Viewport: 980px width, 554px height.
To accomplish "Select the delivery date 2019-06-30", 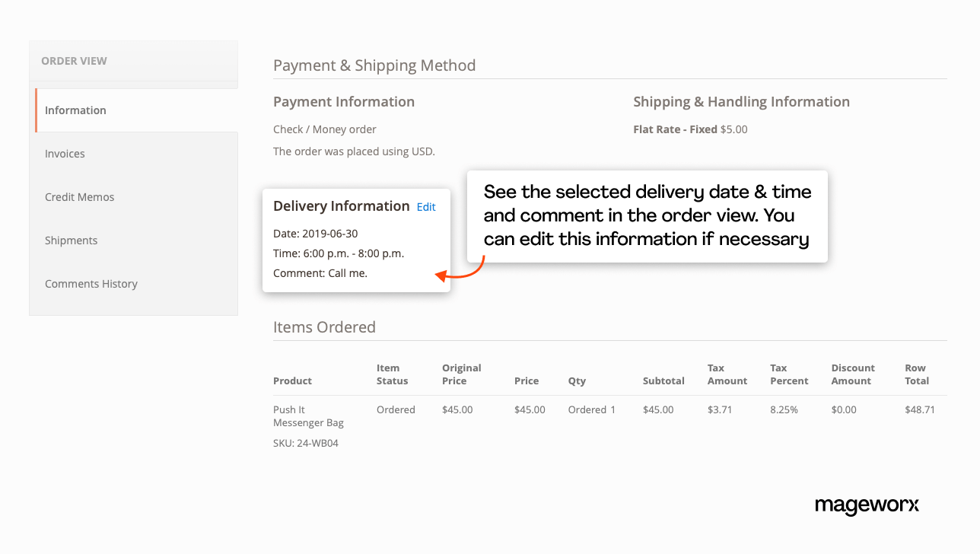I will (315, 234).
